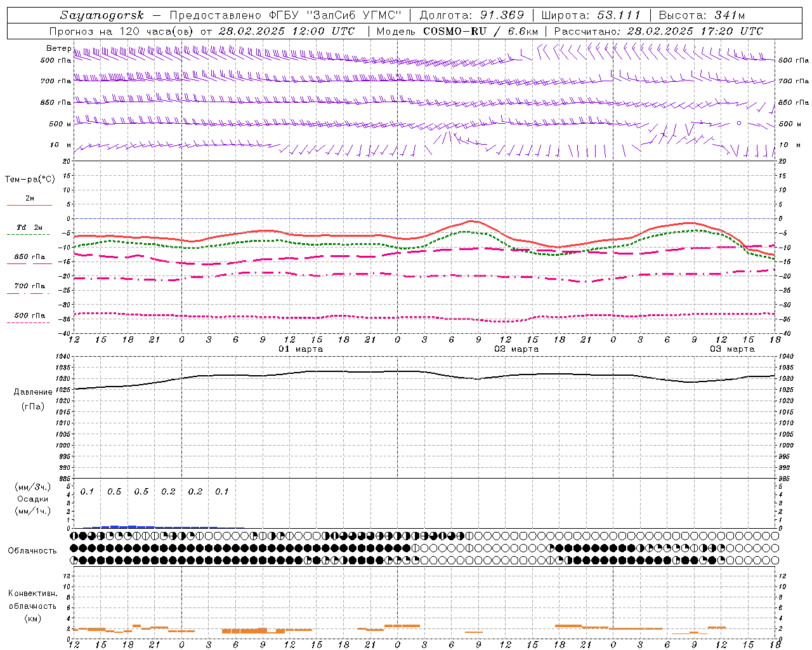The height and width of the screenshot is (650, 812).
Task: Click the 'Конвективн.' convective cloud label
Action: pos(32,594)
